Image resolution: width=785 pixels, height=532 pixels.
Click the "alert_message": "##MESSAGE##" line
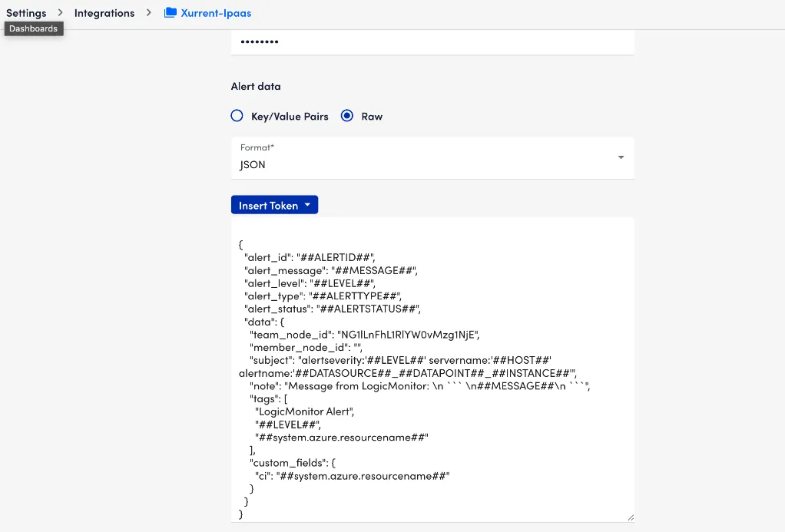(x=331, y=270)
